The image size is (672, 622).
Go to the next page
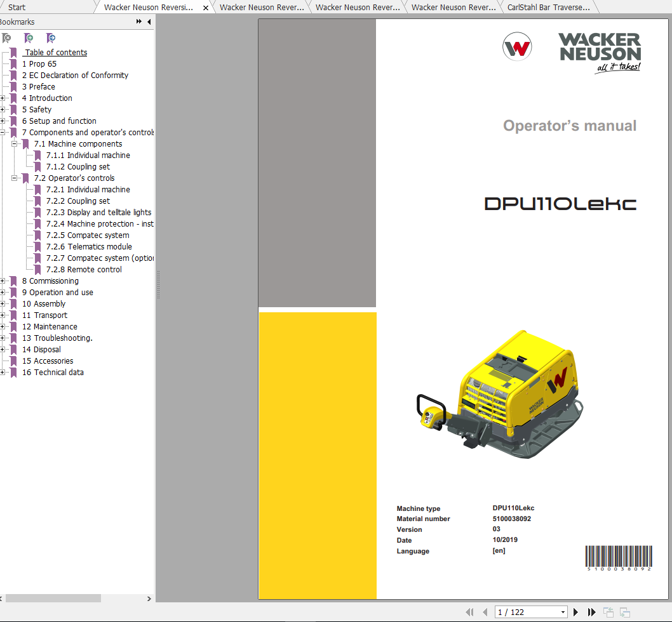click(576, 612)
